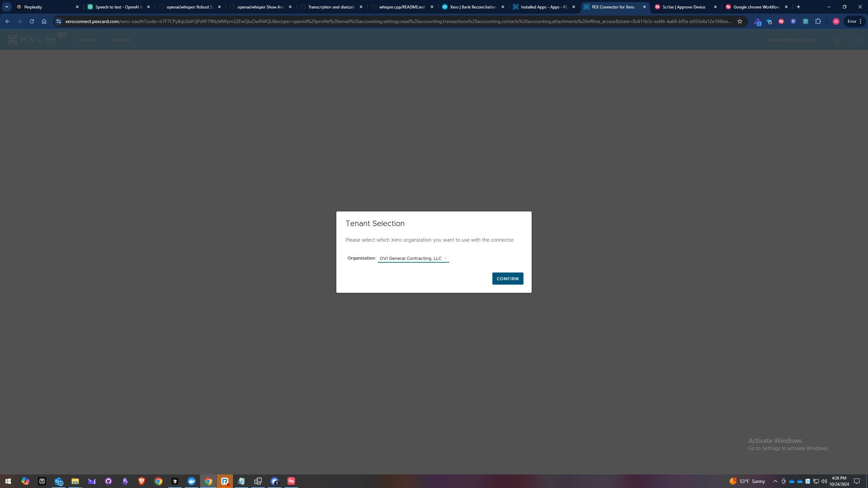The image size is (868, 488).
Task: Click the browser home icon
Action: point(44,21)
